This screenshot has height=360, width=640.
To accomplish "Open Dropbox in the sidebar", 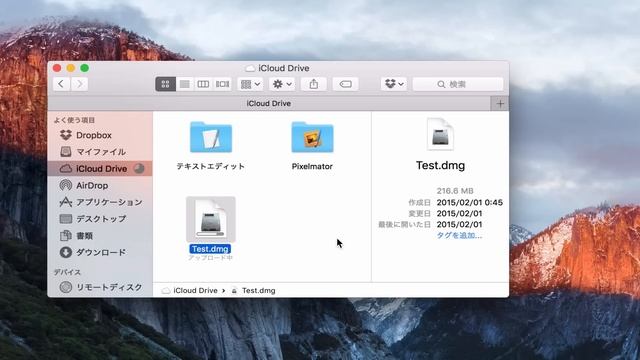I will pos(100,135).
